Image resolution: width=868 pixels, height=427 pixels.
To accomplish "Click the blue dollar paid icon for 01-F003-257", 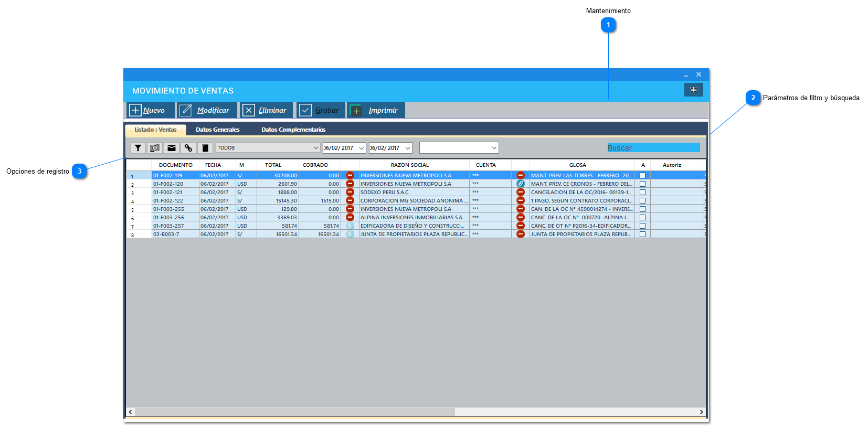I will click(x=350, y=226).
